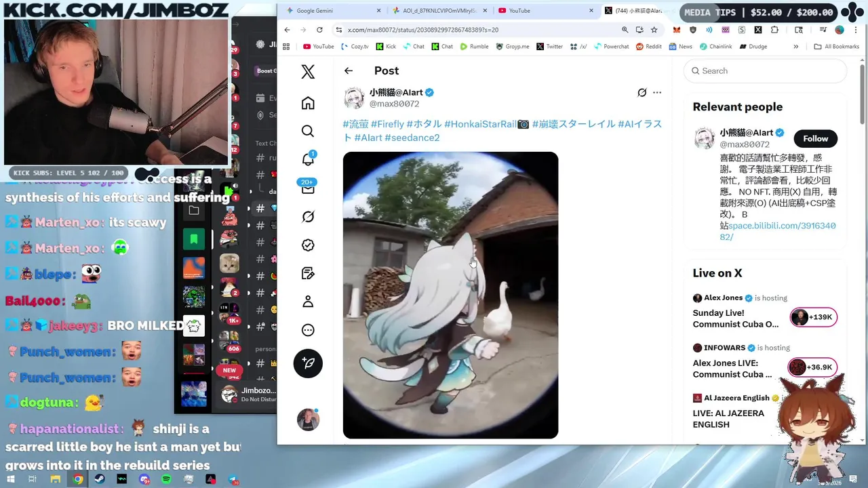Click the #AIart hashtag

(368, 138)
